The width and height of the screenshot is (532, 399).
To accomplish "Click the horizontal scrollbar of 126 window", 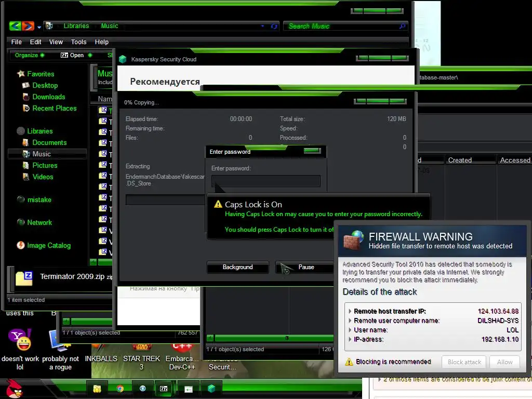I will tap(270, 338).
